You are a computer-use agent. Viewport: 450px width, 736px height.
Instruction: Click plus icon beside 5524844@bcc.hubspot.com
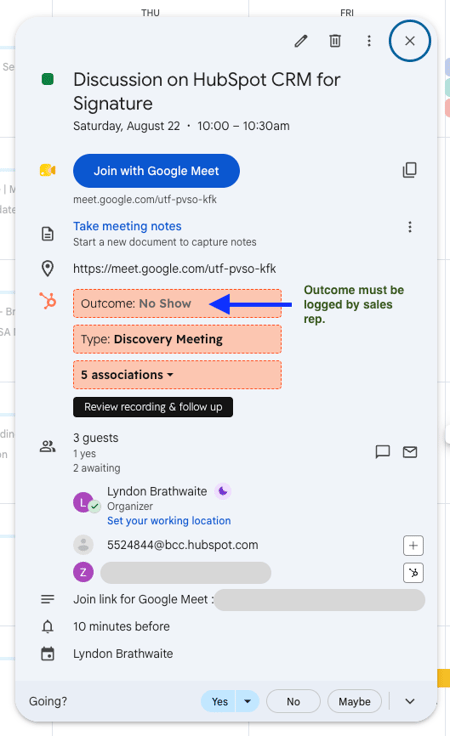(413, 545)
